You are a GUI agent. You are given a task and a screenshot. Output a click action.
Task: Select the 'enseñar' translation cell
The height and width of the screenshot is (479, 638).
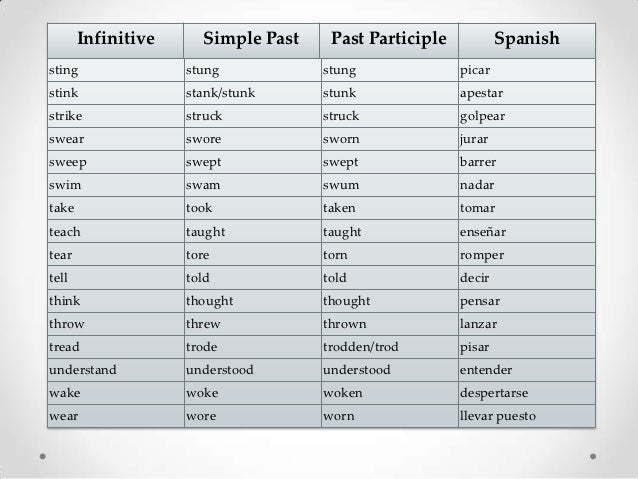point(527,232)
